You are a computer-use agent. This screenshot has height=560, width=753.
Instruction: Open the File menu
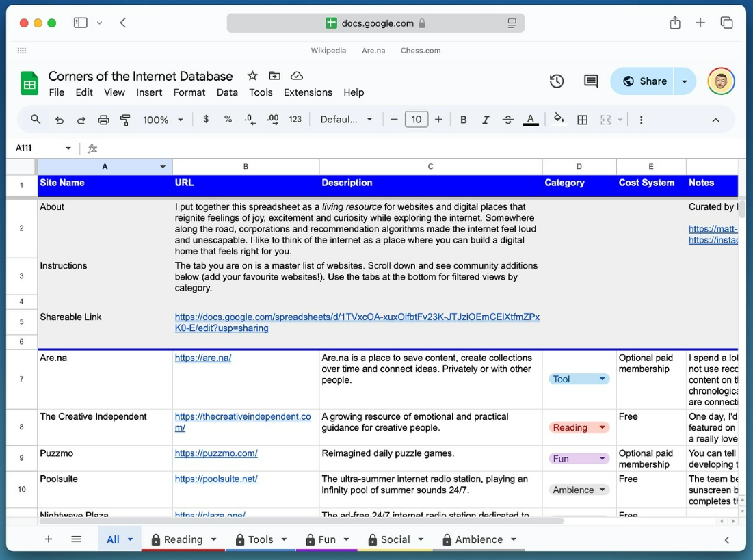tap(56, 92)
